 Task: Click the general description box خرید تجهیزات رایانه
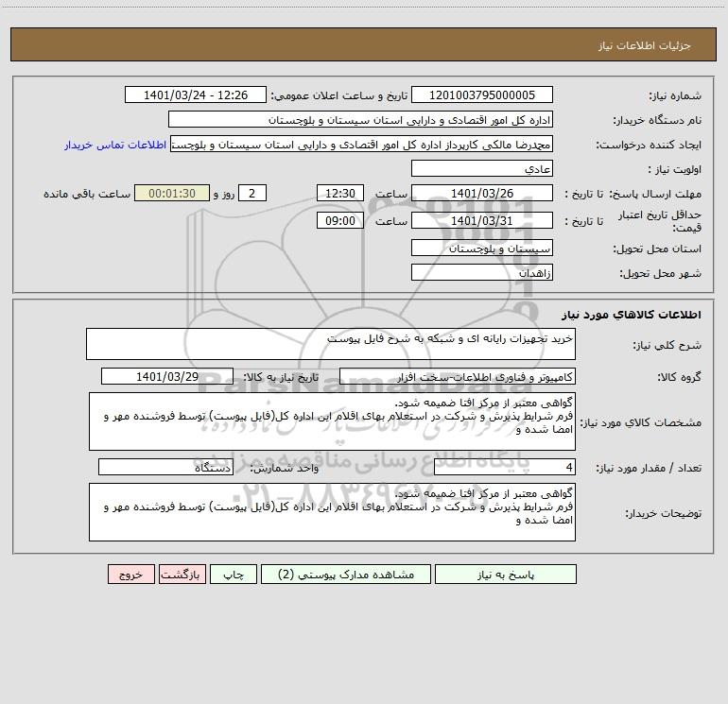(x=331, y=344)
